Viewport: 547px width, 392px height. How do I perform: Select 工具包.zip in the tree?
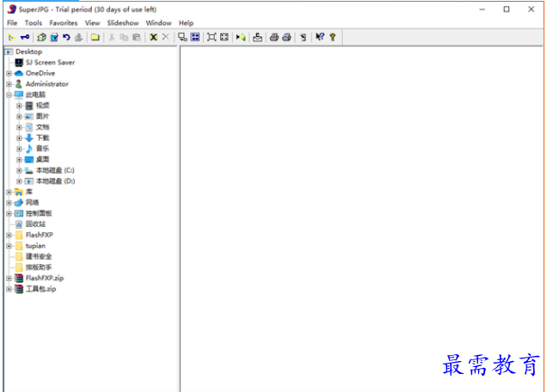[x=40, y=289]
